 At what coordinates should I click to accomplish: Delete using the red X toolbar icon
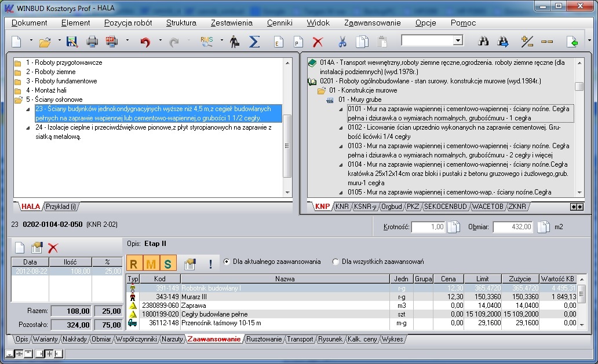pos(318,42)
